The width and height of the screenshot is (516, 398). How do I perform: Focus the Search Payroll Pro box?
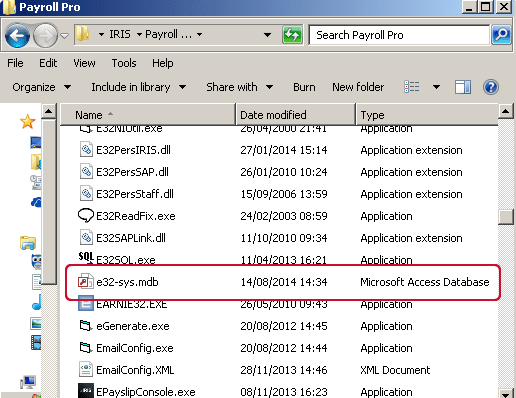tap(399, 35)
